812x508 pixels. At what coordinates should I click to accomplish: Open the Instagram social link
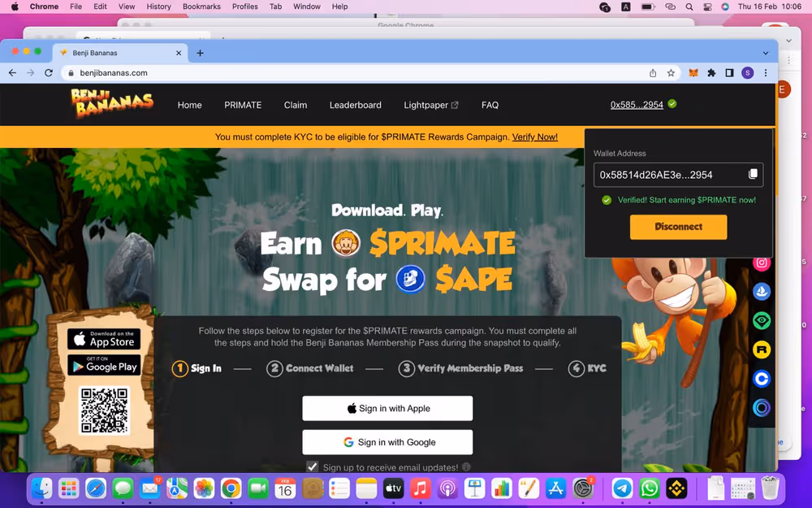pyautogui.click(x=762, y=263)
